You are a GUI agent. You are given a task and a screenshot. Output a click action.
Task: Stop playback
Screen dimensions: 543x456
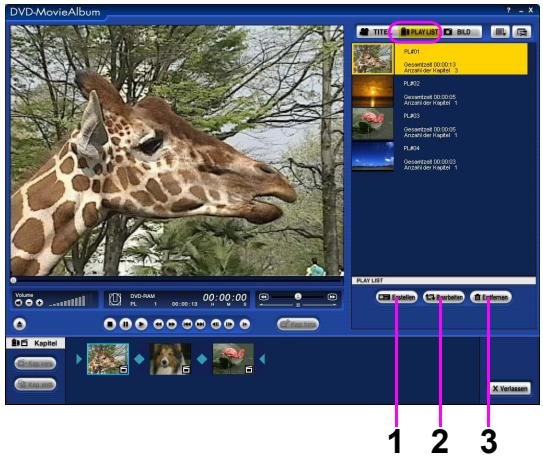(110, 324)
